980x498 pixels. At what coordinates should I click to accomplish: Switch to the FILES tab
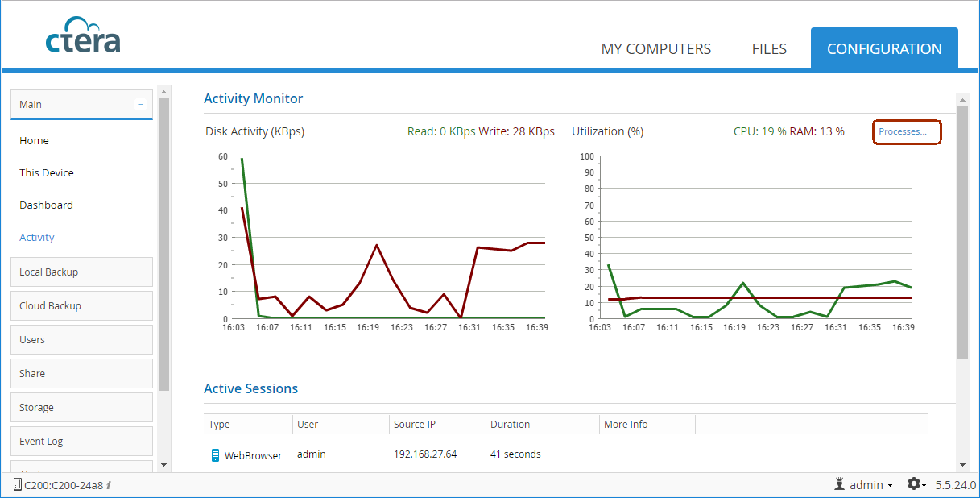pos(768,49)
